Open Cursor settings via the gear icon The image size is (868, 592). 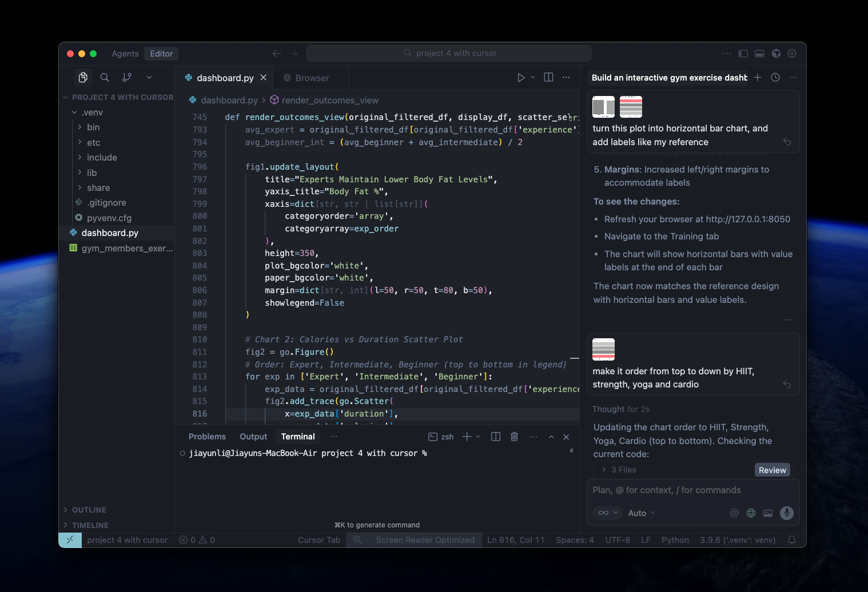792,53
